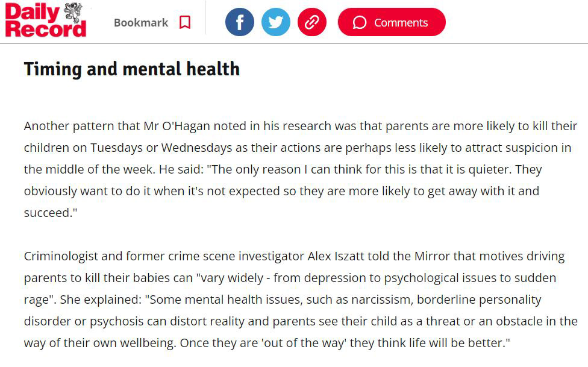
Task: Toggle the bookmark to save this article
Action: click(x=184, y=22)
